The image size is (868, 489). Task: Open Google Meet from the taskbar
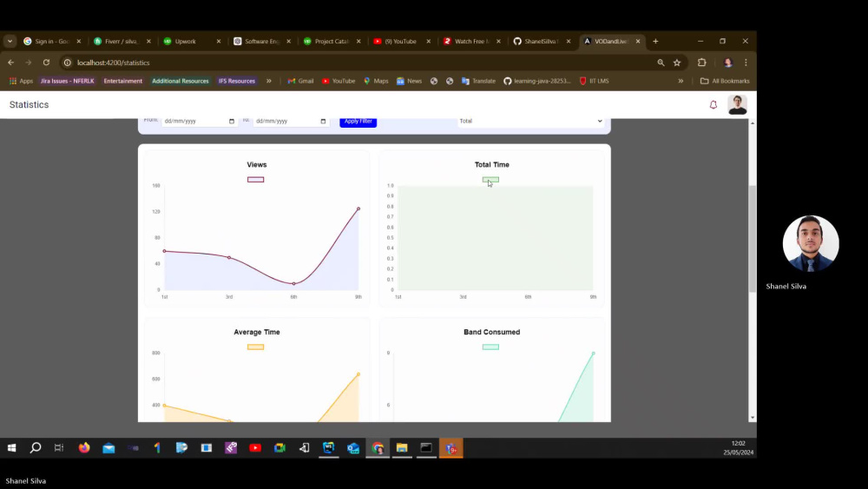tap(279, 448)
